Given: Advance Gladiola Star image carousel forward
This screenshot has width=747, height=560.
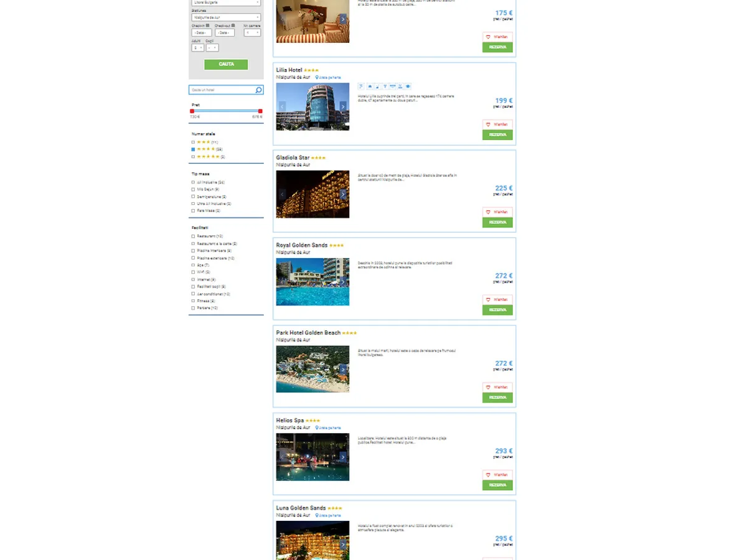Looking at the screenshot, I should [x=343, y=194].
